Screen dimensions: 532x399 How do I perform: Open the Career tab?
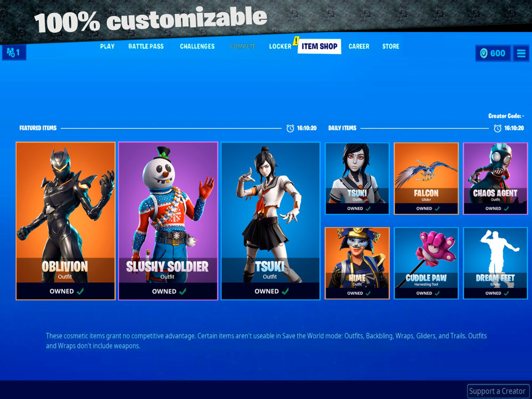tap(359, 46)
